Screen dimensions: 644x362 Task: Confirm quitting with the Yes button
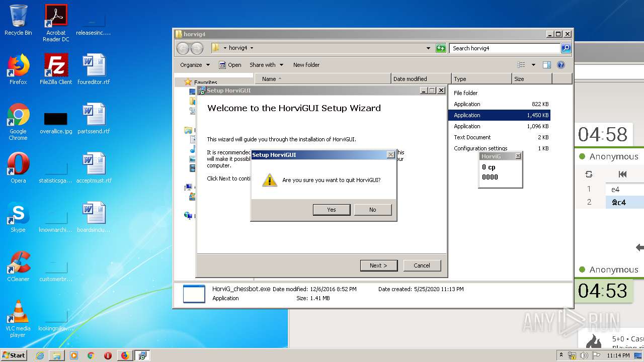331,210
